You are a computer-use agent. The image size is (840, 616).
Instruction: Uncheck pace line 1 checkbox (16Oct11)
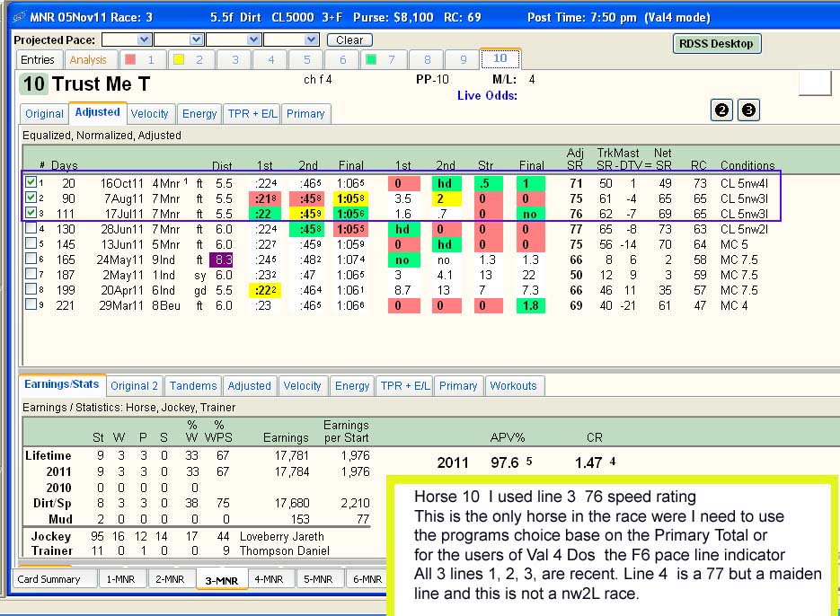[x=31, y=181]
